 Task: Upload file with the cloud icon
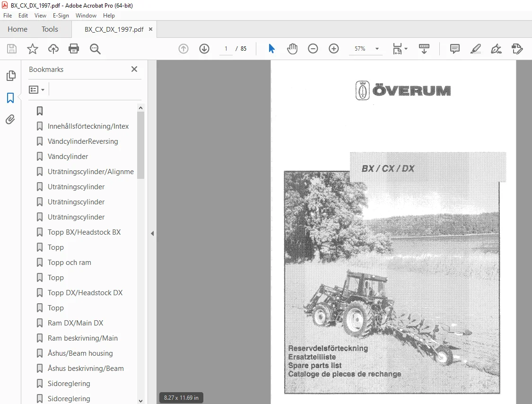pos(53,49)
